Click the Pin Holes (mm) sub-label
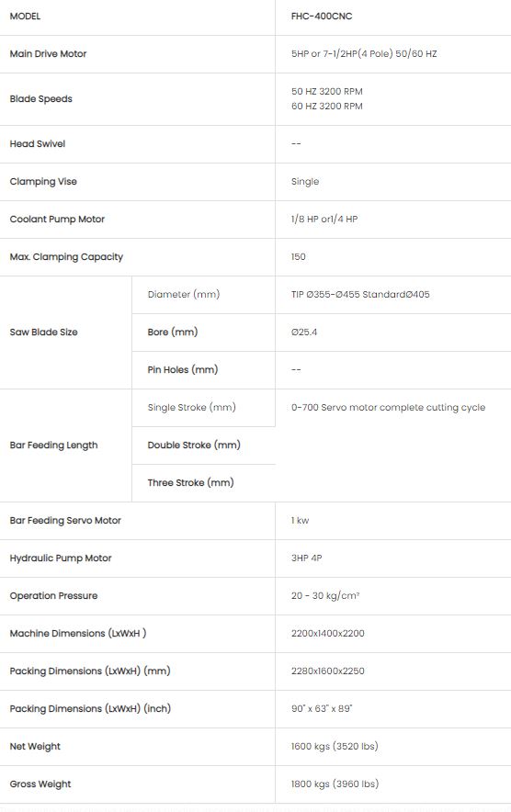This screenshot has width=511, height=812. 182,370
